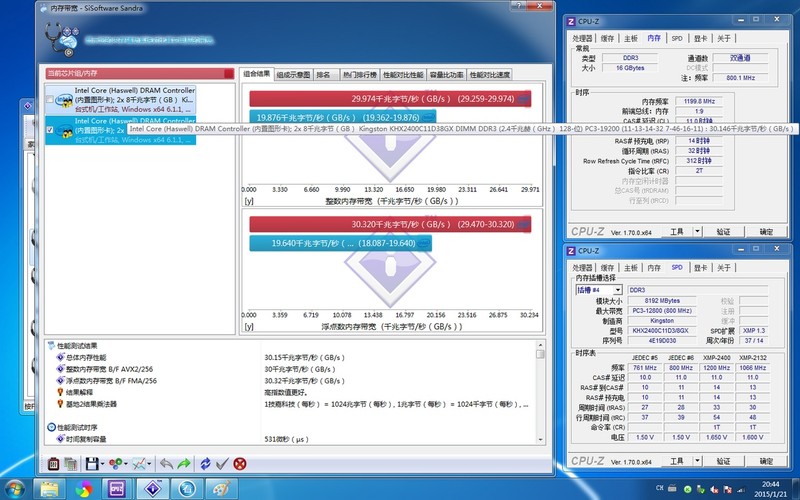
Task: Click the green forward arrow icon
Action: pos(184,464)
